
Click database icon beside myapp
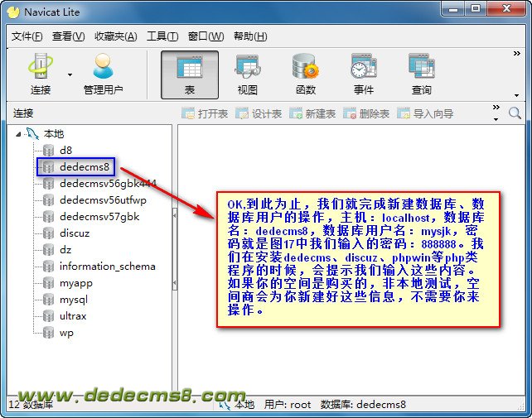point(49,283)
